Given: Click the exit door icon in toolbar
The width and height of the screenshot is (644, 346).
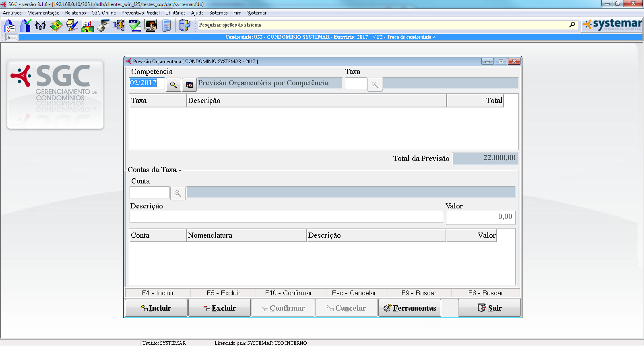Looking at the screenshot, I should [x=184, y=26].
